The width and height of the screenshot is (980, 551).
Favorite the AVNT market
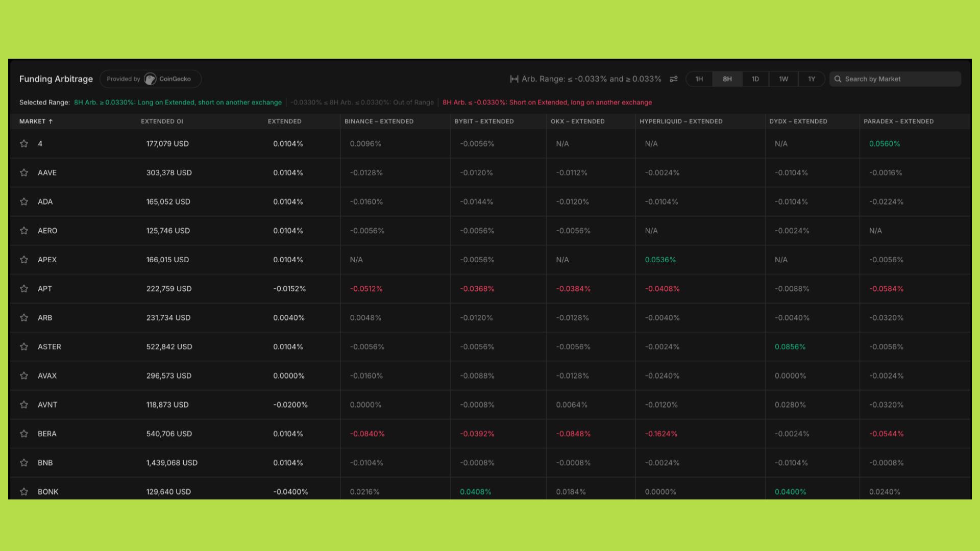[24, 405]
